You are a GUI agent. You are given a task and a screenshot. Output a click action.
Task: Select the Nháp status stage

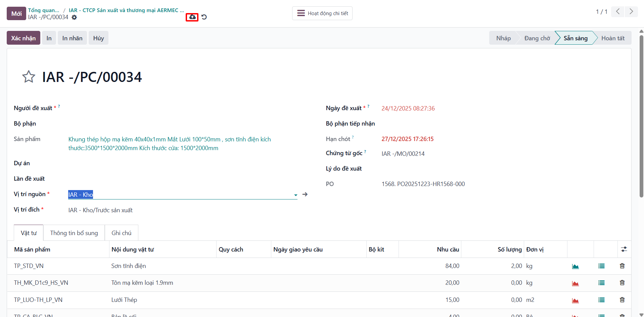pos(503,38)
